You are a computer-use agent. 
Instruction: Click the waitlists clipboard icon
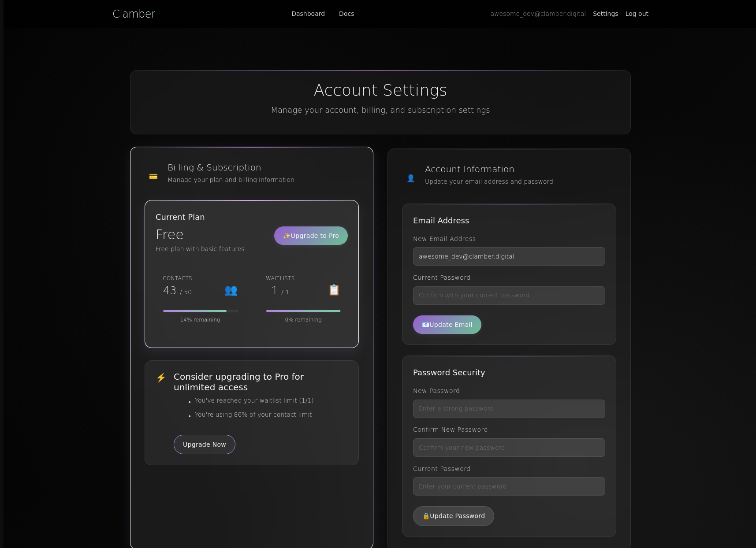click(x=334, y=290)
